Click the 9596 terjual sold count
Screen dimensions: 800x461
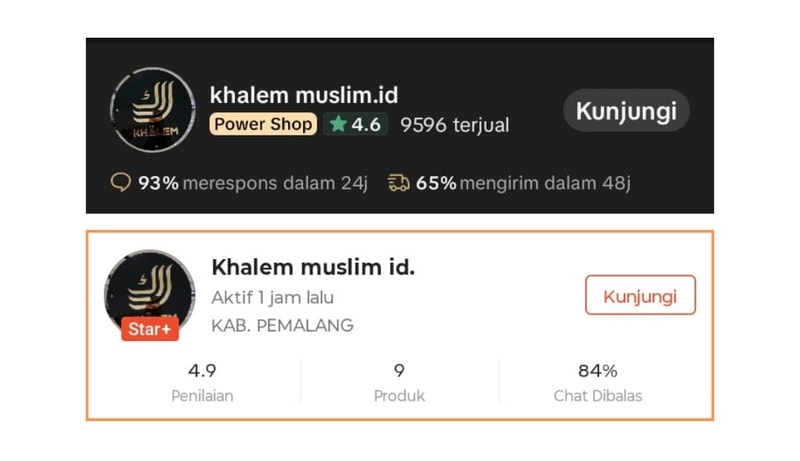(x=454, y=125)
